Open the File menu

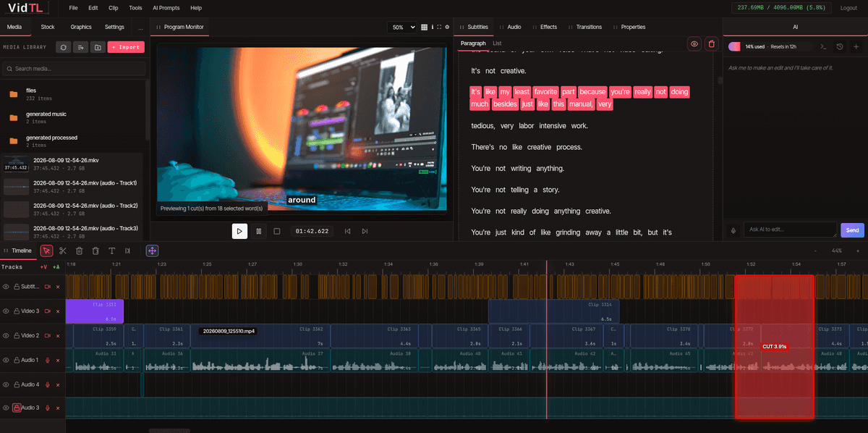[74, 7]
